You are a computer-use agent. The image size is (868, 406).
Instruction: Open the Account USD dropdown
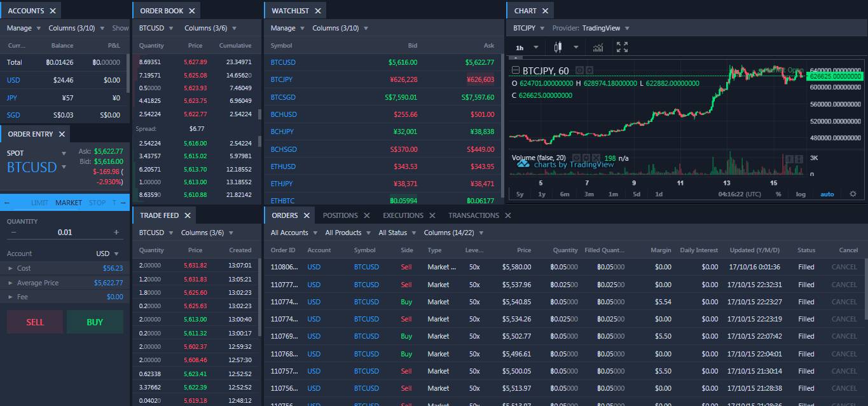107,254
